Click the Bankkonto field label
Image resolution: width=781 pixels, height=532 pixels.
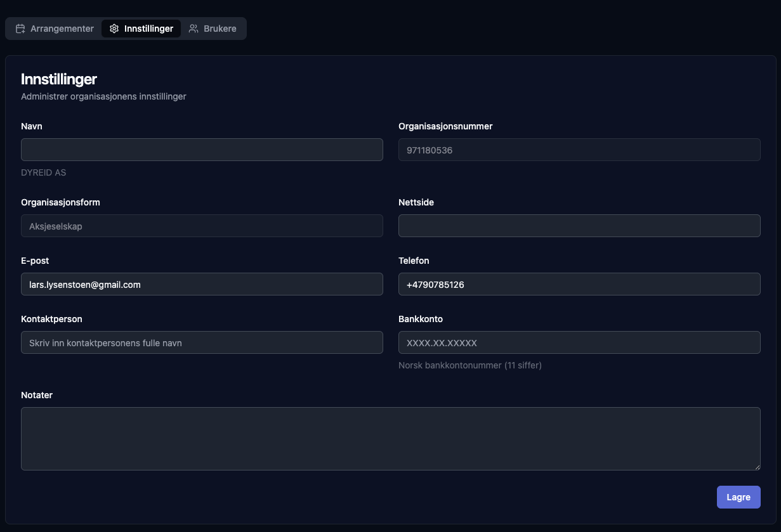(x=420, y=319)
